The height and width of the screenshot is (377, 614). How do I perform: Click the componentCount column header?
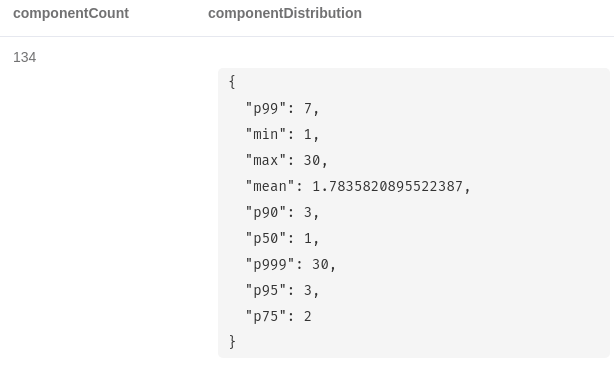71,13
